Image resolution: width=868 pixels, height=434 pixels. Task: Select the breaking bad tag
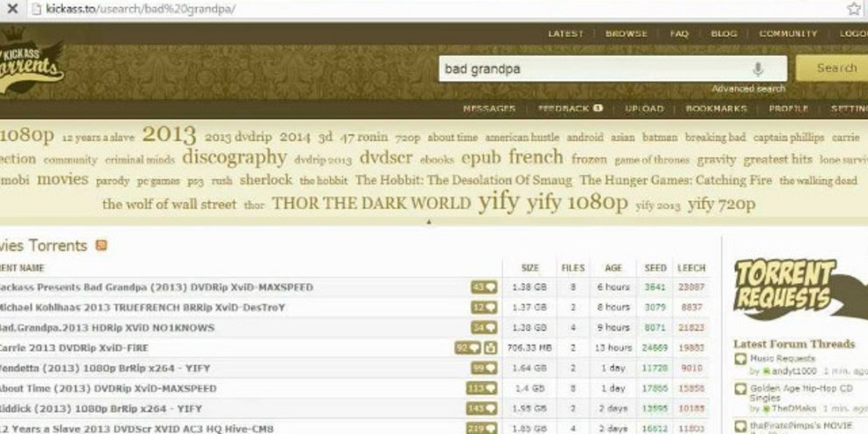pyautogui.click(x=715, y=136)
